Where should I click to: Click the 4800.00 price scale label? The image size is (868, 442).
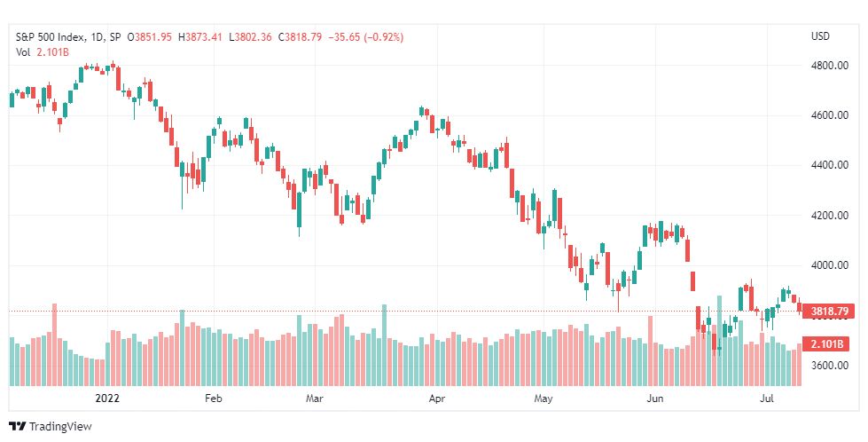click(x=829, y=66)
